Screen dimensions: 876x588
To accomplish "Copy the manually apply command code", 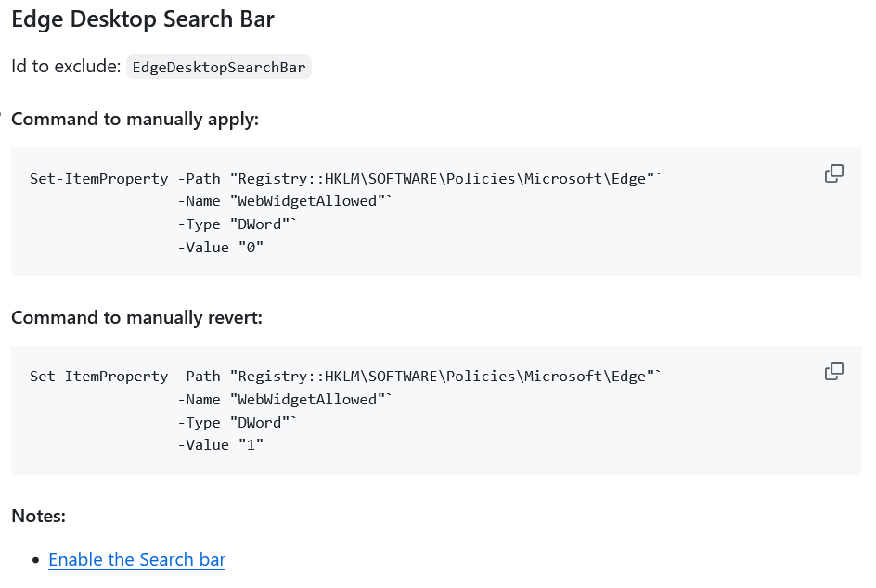I will [x=833, y=173].
